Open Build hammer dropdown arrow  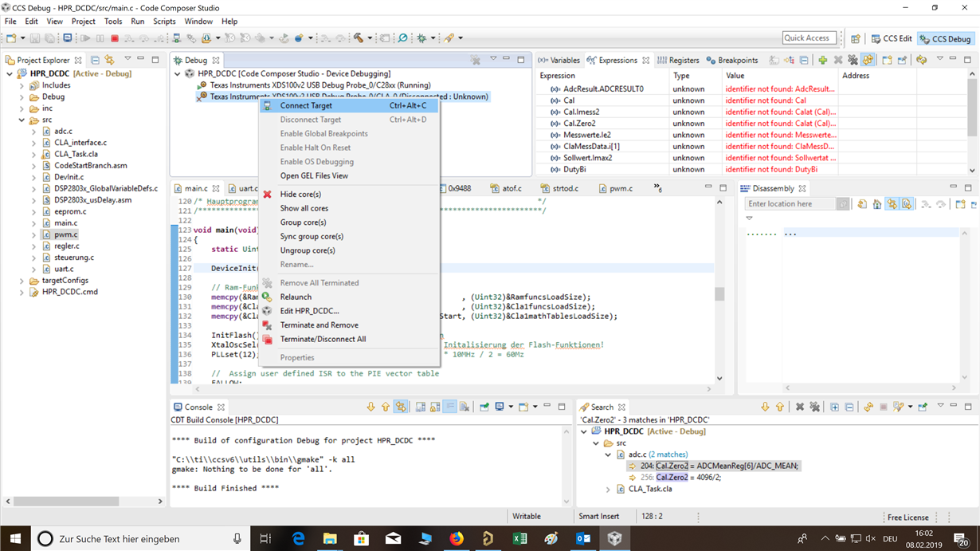coord(370,38)
